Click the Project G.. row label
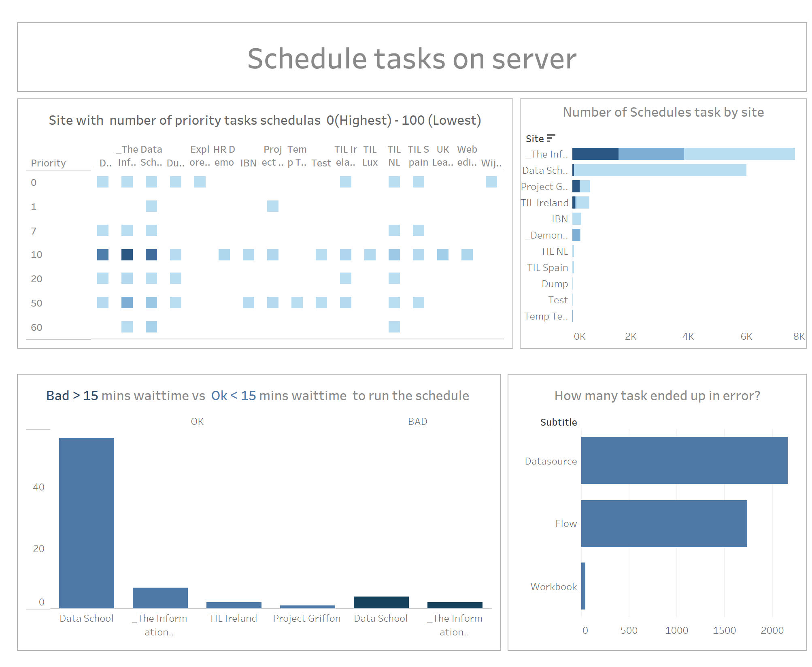The image size is (812, 667). pos(544,186)
